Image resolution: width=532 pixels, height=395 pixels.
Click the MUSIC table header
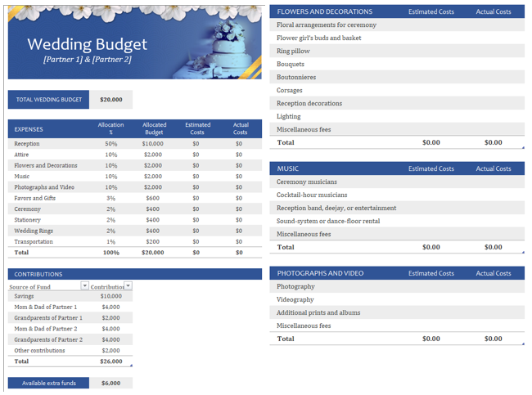click(288, 168)
